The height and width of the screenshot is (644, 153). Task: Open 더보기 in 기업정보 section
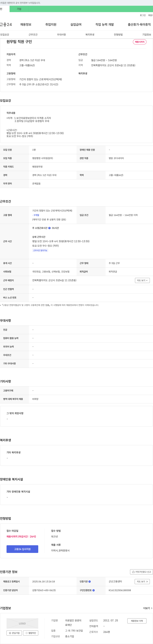148,608
